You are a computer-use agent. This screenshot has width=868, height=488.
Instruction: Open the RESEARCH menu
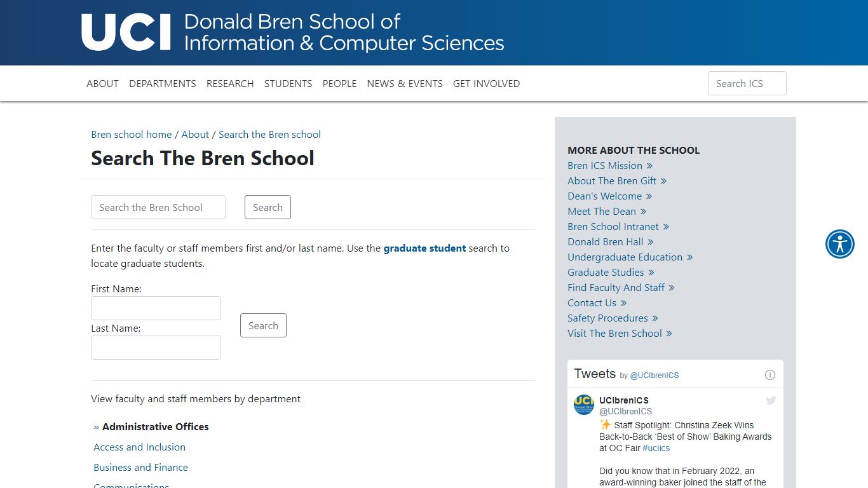click(230, 83)
